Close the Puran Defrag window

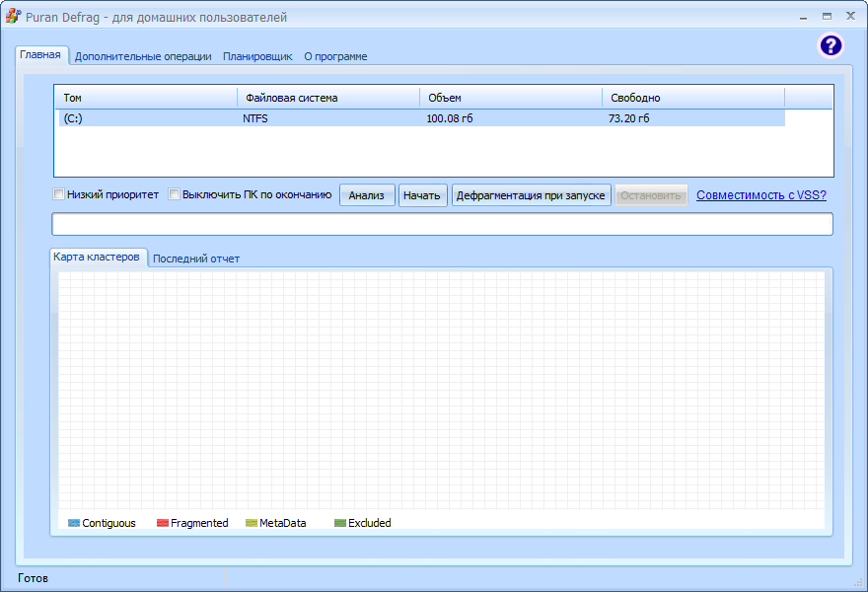[851, 16]
